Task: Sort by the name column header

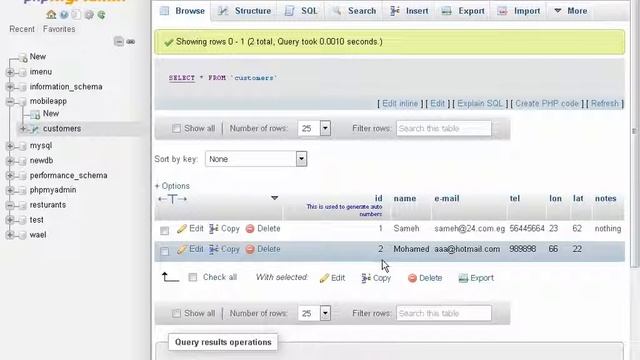Action: click(x=405, y=199)
